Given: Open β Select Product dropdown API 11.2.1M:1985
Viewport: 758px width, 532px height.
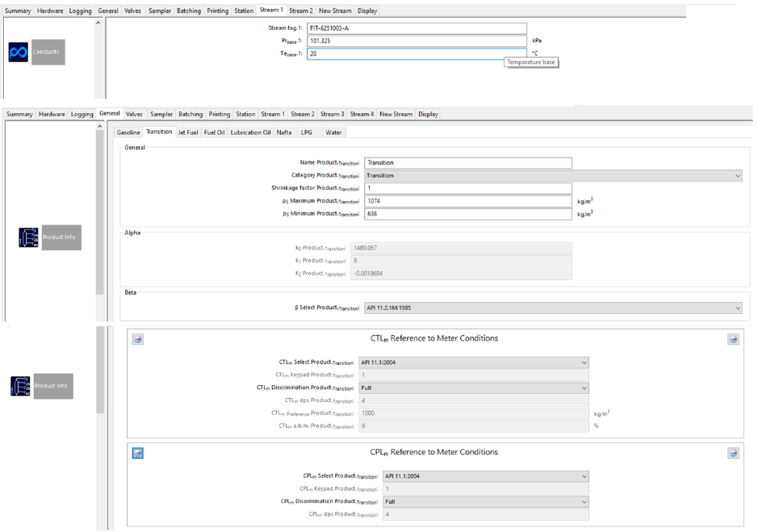Looking at the screenshot, I should click(553, 308).
